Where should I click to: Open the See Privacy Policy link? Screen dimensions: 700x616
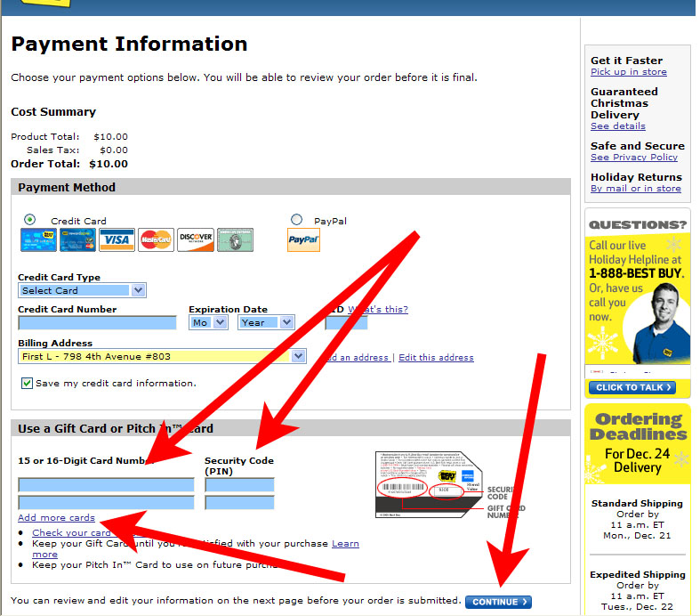click(634, 158)
